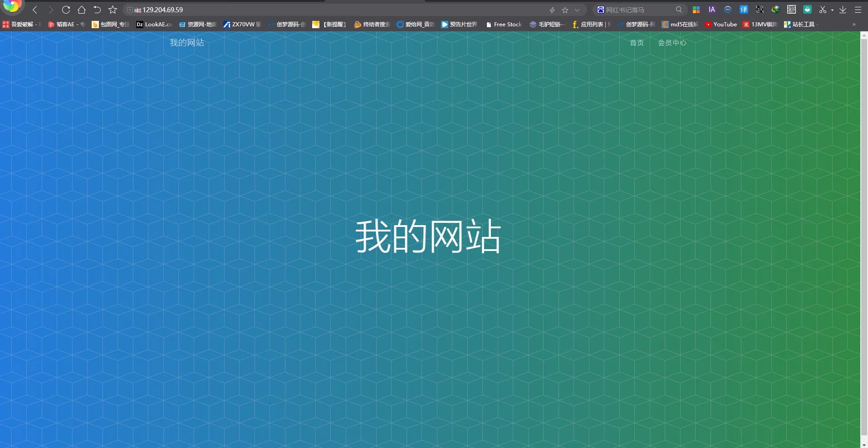Viewport: 868px width, 448px height.
Task: Toggle bookmark star inside address bar
Action: click(x=565, y=10)
